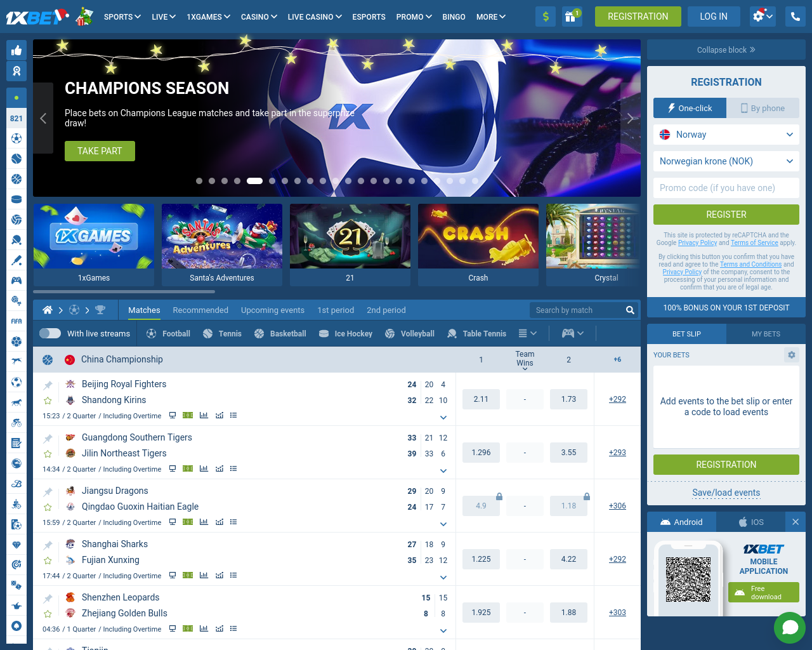The image size is (812, 650).
Task: Pin the Jiangsu Dragons match
Action: point(48,492)
